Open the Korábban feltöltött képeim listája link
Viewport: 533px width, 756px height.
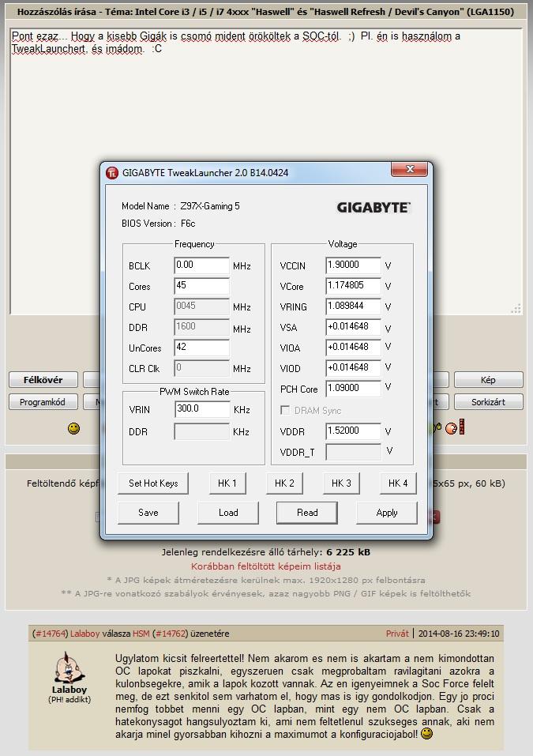tap(266, 566)
